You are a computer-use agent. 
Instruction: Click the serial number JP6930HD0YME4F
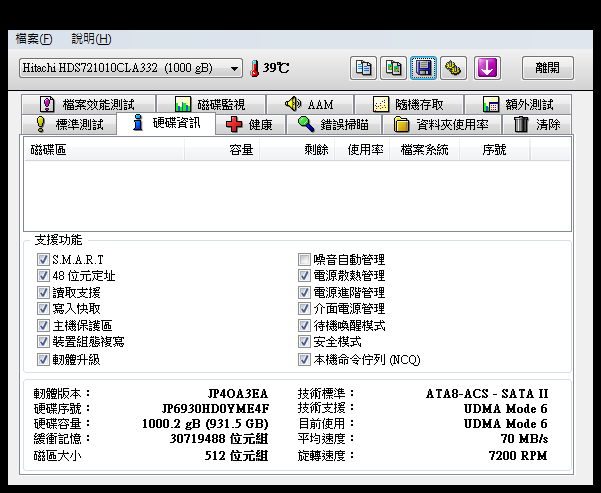pos(215,409)
